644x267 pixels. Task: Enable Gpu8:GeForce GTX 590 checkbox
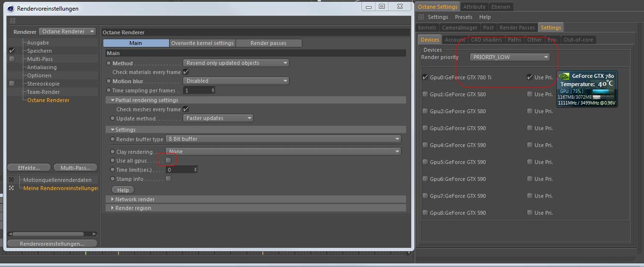click(x=425, y=213)
